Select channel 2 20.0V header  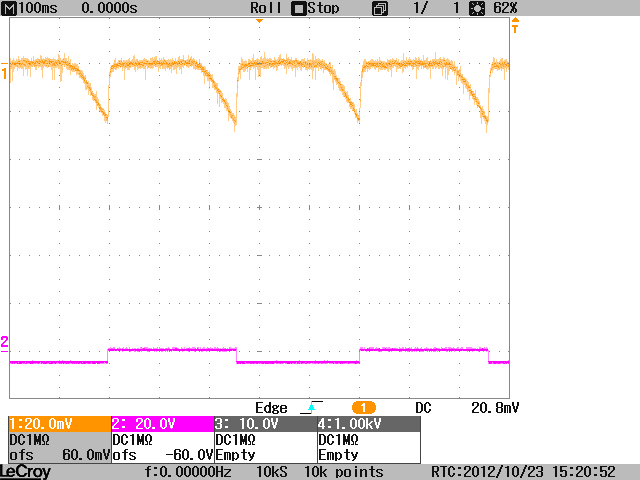163,424
